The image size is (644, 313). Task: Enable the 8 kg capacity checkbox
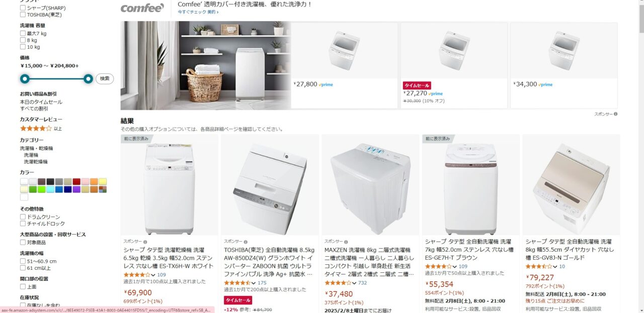[x=23, y=40]
